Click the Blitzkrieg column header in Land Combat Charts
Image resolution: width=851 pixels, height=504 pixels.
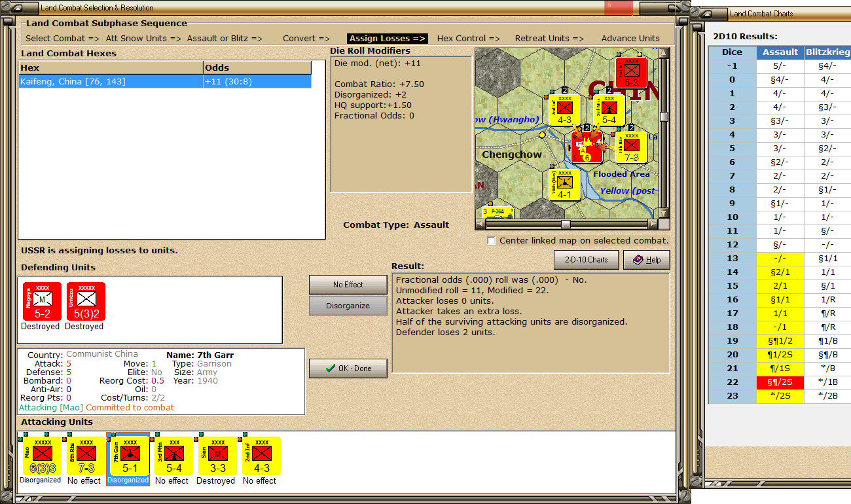827,52
